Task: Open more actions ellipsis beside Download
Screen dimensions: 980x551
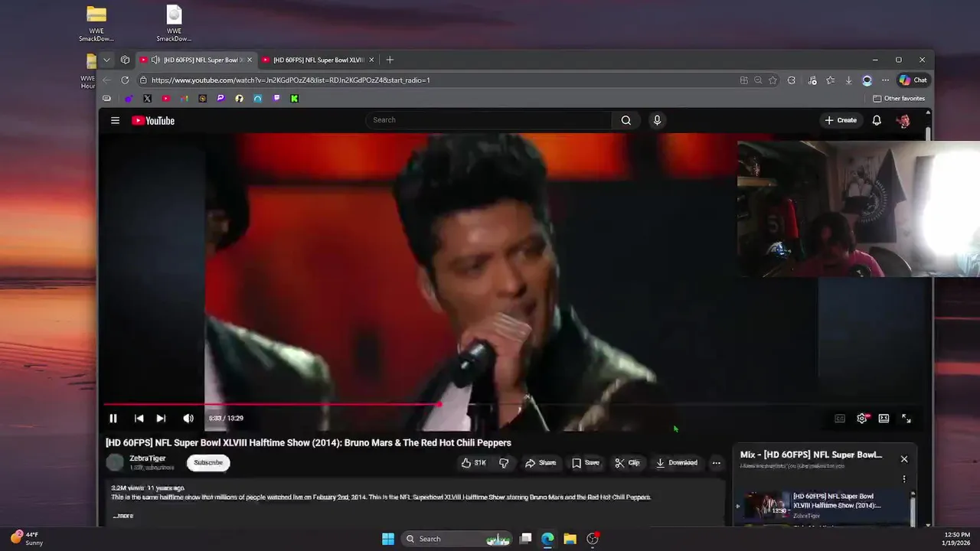Action: (x=716, y=463)
